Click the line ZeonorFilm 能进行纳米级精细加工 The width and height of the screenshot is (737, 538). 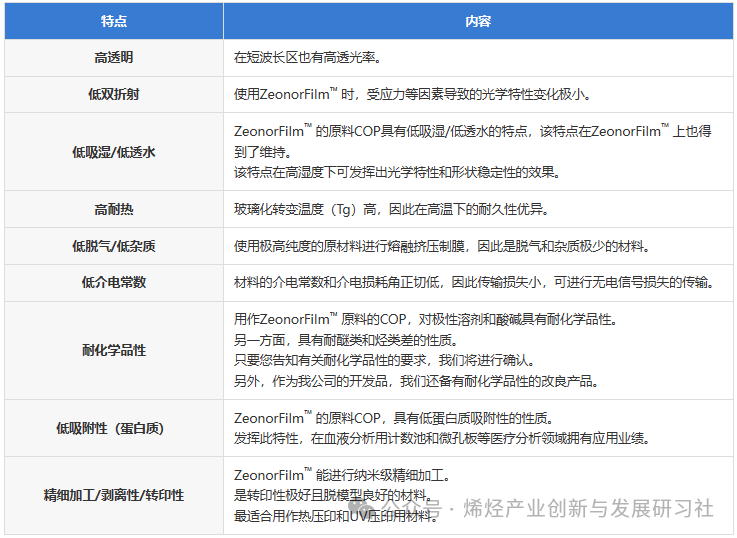click(x=342, y=475)
